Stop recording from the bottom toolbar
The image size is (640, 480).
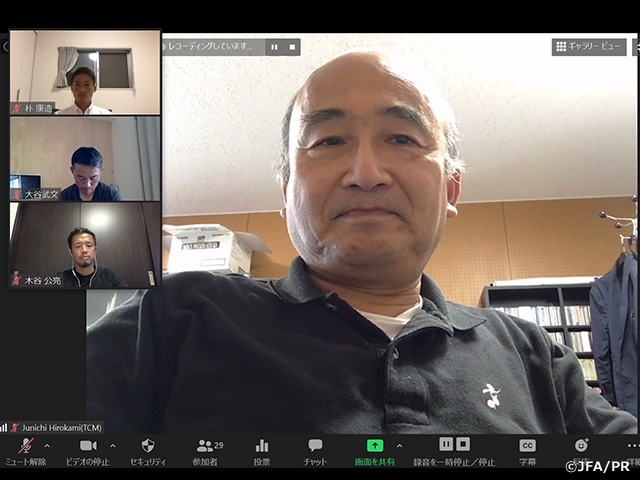(463, 444)
